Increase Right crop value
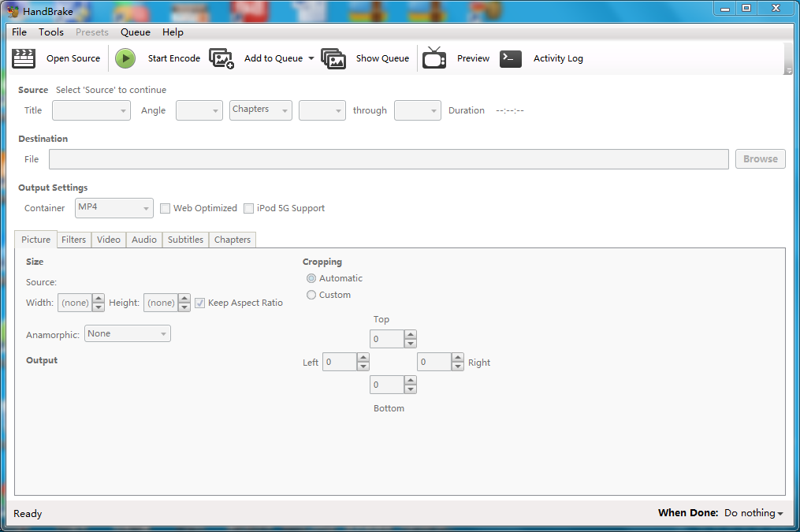This screenshot has width=800, height=532. pyautogui.click(x=458, y=358)
